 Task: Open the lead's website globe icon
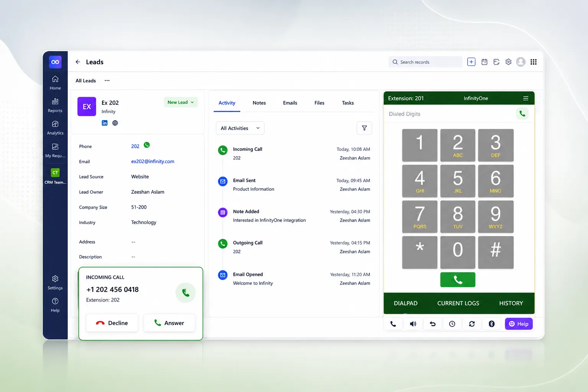pyautogui.click(x=115, y=123)
